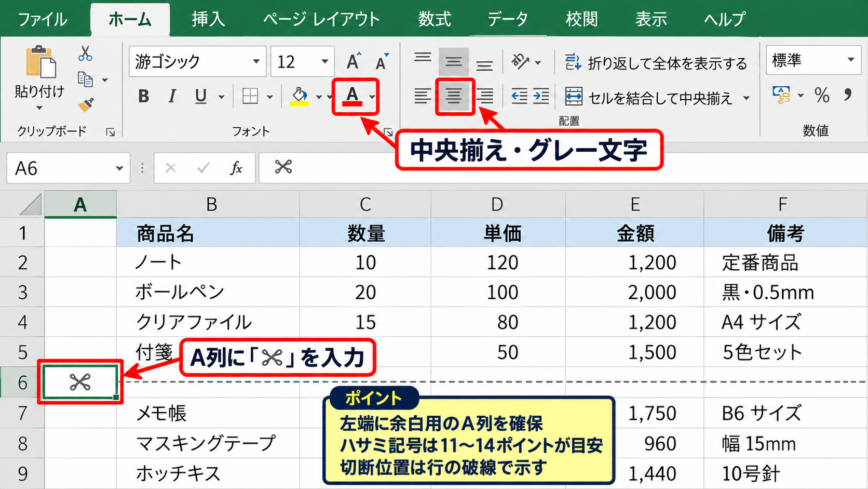Open the フォント dialog launcher
The image size is (868, 489).
click(x=388, y=132)
